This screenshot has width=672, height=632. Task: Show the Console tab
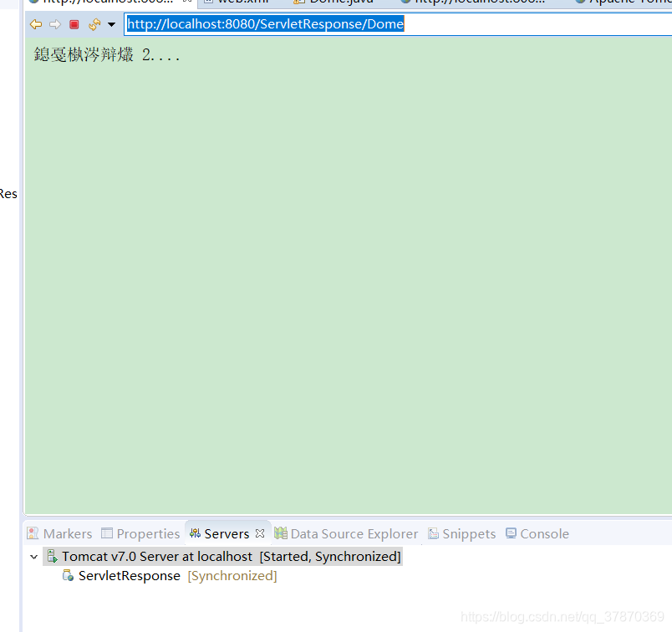pyautogui.click(x=537, y=533)
